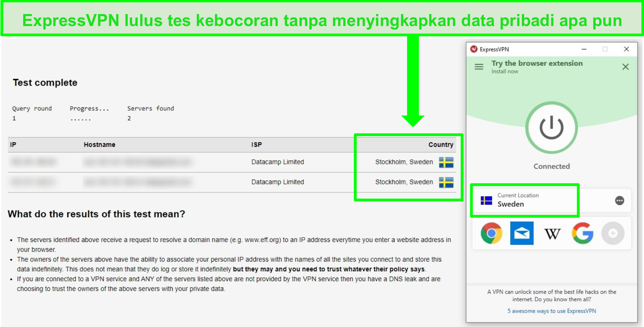Select second row Stockholm, Sweden text
The image size is (644, 327).
pyautogui.click(x=404, y=182)
